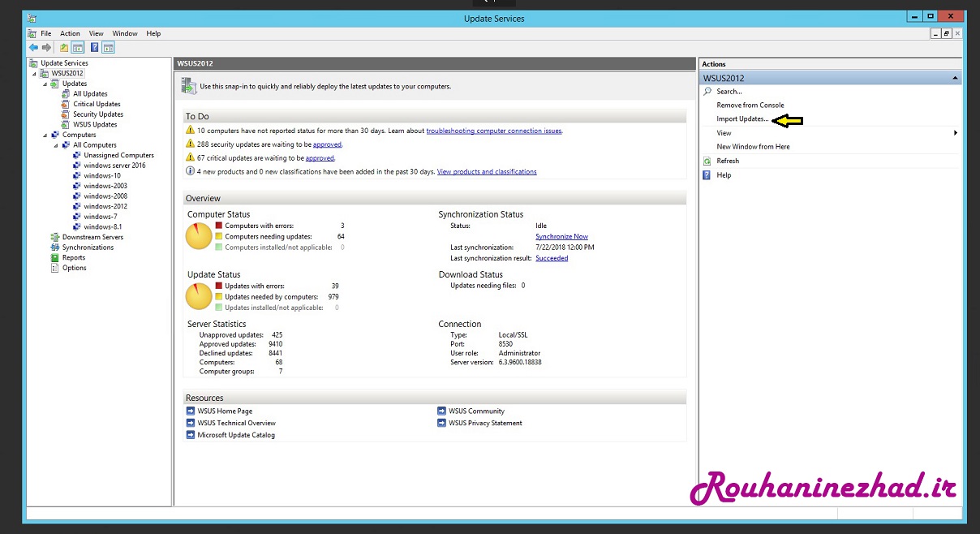Viewport: 980px width, 534px height.
Task: Click the All Updates icon
Action: click(x=67, y=93)
